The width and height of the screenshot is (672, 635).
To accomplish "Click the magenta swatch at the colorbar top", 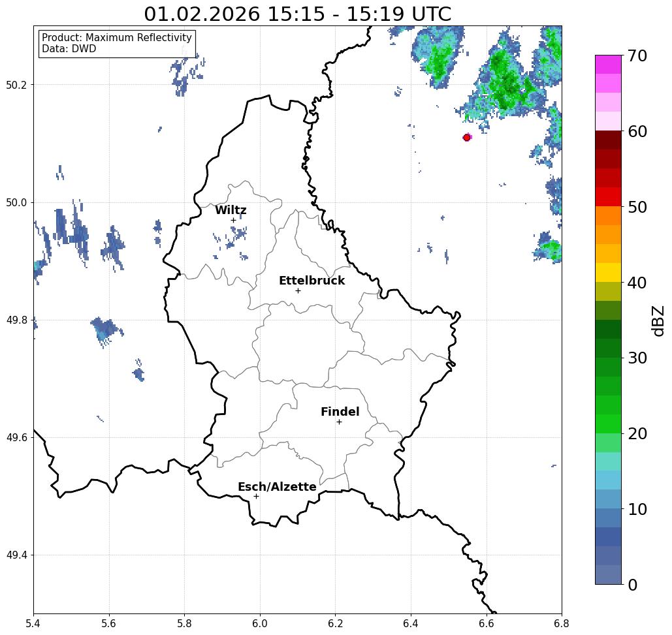I will (x=608, y=65).
